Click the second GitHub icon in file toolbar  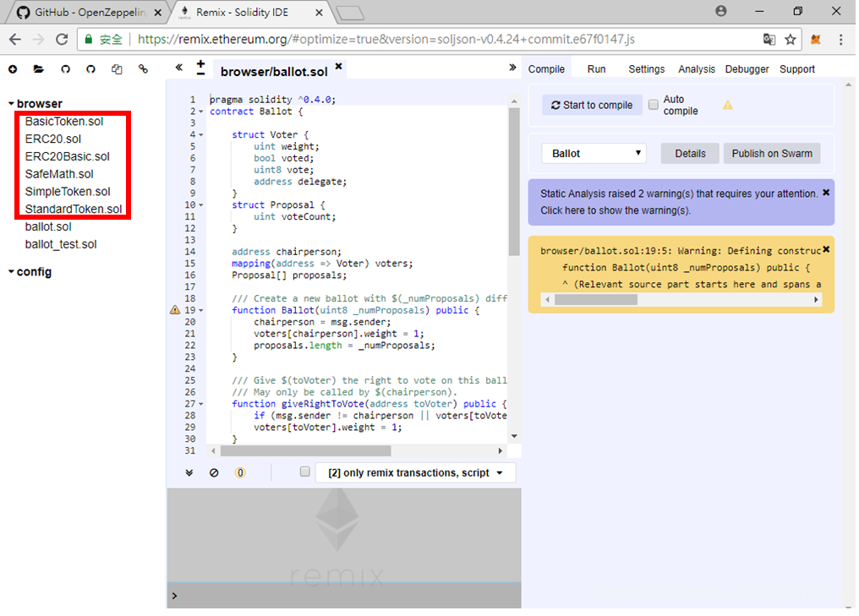tap(91, 69)
